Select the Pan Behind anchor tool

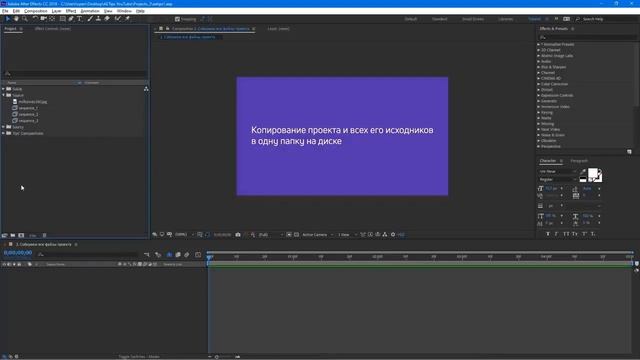52,19
